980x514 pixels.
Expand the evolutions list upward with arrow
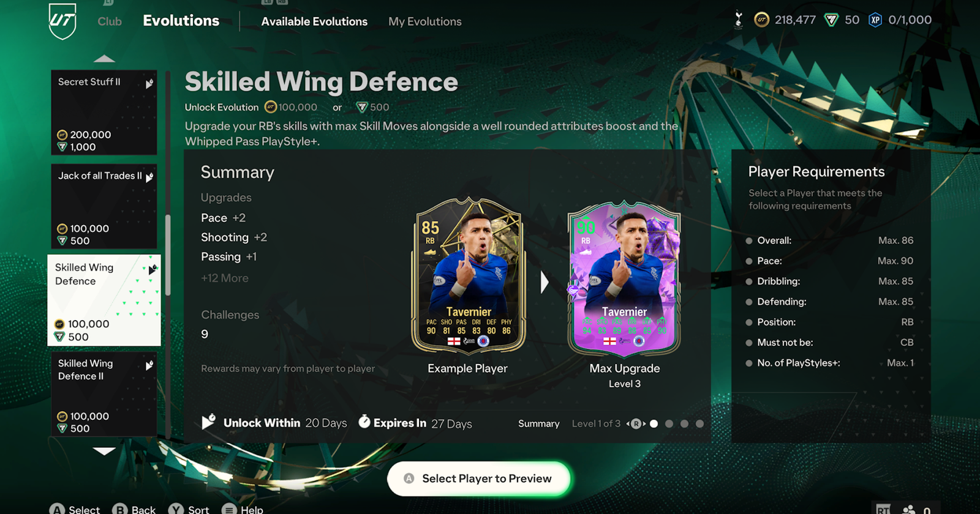pos(104,59)
